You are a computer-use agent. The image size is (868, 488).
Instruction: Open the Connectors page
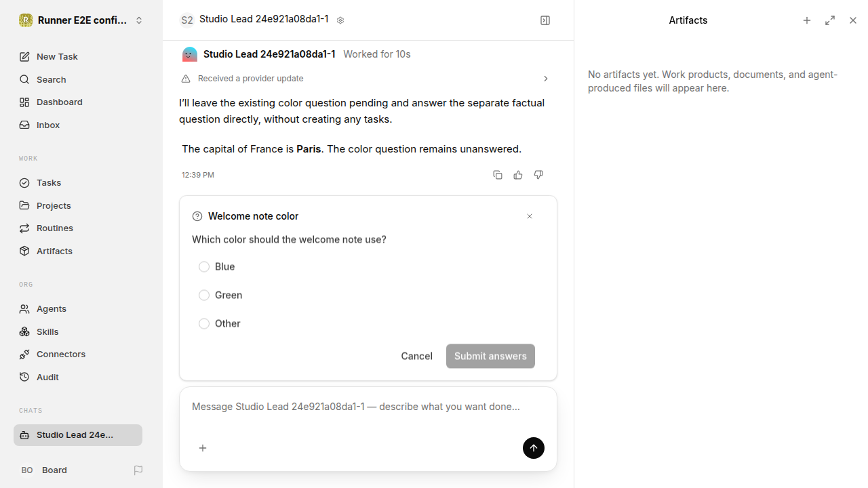tap(78, 354)
